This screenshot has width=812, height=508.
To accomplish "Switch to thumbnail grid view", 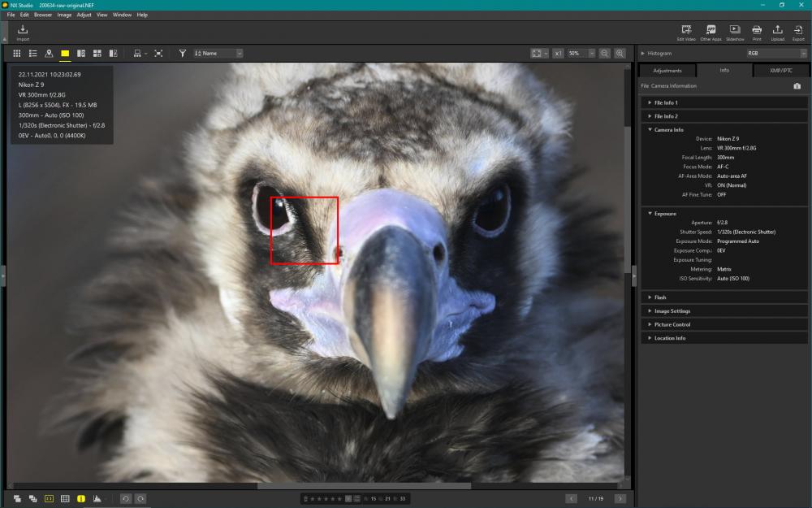I will click(x=16, y=54).
